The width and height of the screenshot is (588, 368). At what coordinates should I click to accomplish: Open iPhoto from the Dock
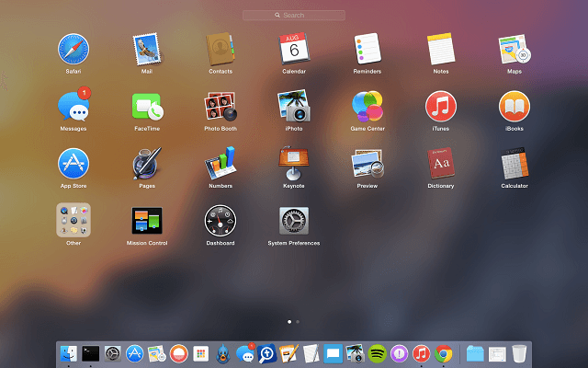[356, 353]
